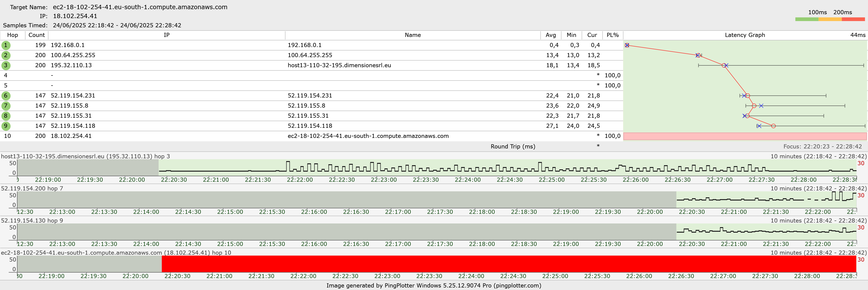Sort by the Count column header
Screen dimensions: 868x290
36,35
